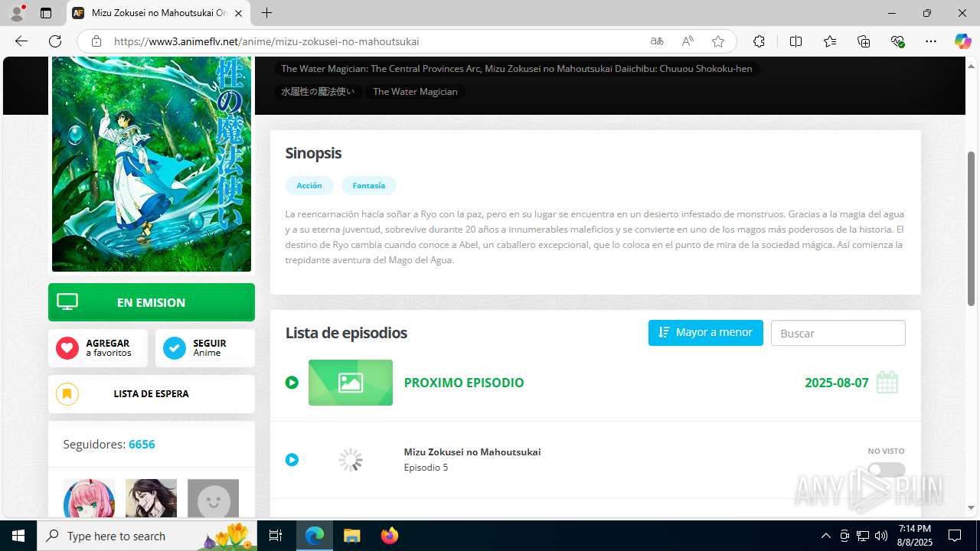View site information lock icon
This screenshot has height=551, width=980.
point(96,41)
